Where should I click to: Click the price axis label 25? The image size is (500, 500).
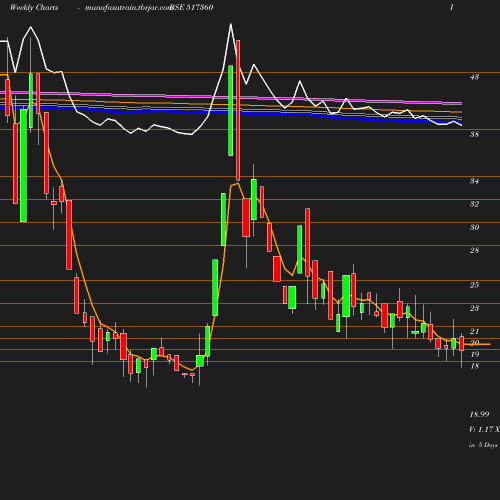474,285
